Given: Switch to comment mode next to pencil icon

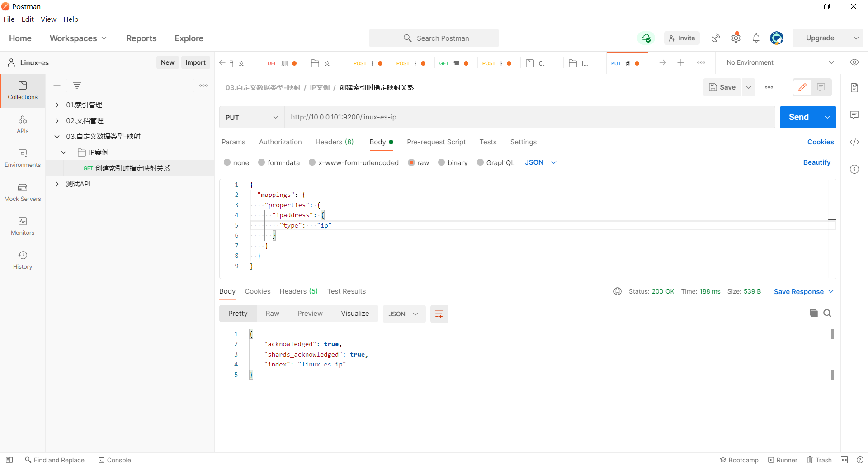Looking at the screenshot, I should pyautogui.click(x=821, y=87).
